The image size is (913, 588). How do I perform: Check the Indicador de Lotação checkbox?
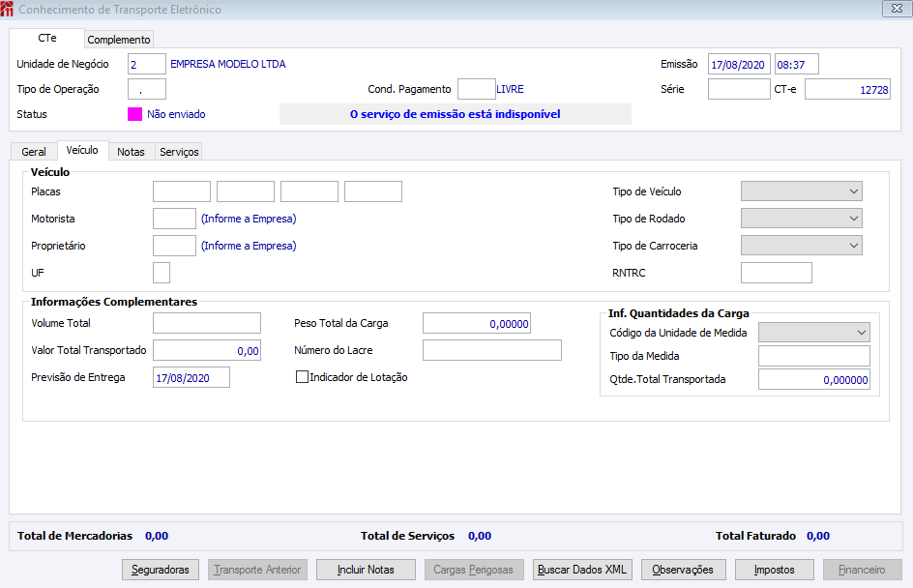point(302,377)
